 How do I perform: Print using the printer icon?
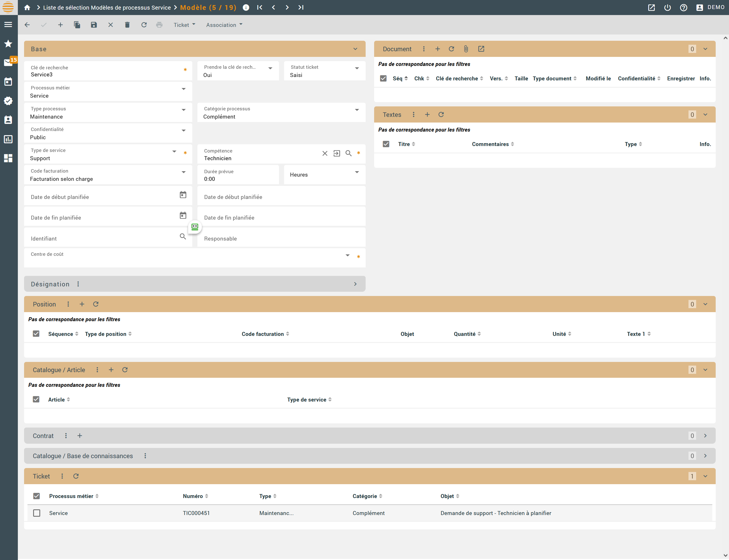pyautogui.click(x=159, y=25)
